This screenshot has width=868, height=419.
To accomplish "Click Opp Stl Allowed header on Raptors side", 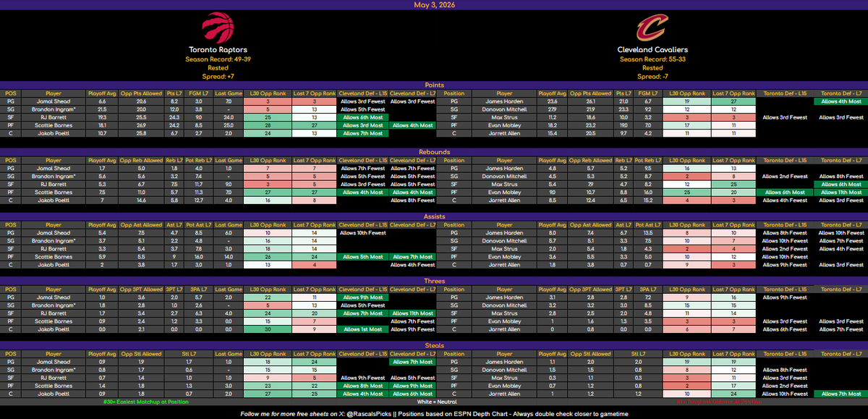I will click(x=142, y=355).
